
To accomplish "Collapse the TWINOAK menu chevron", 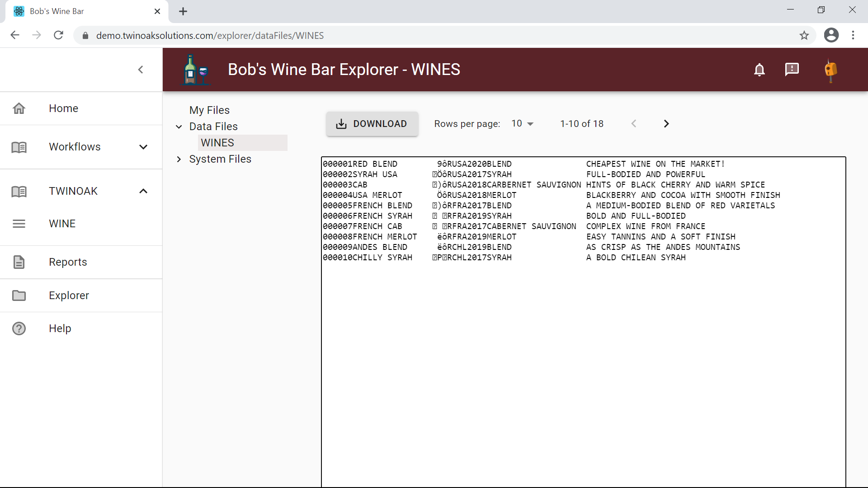I will pos(143,191).
